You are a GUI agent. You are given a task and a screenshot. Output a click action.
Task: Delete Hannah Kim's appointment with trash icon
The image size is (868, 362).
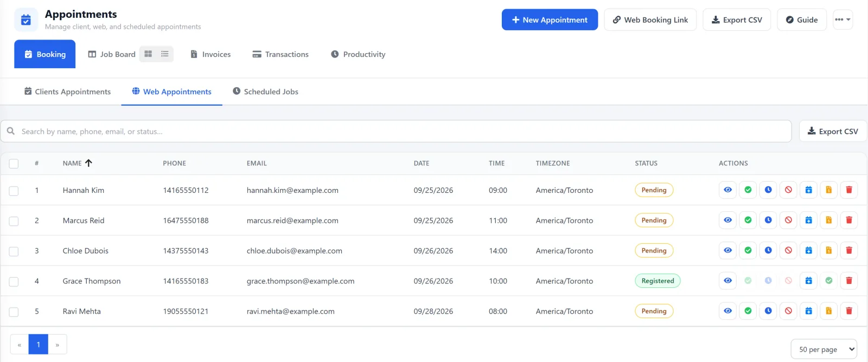[x=849, y=190]
